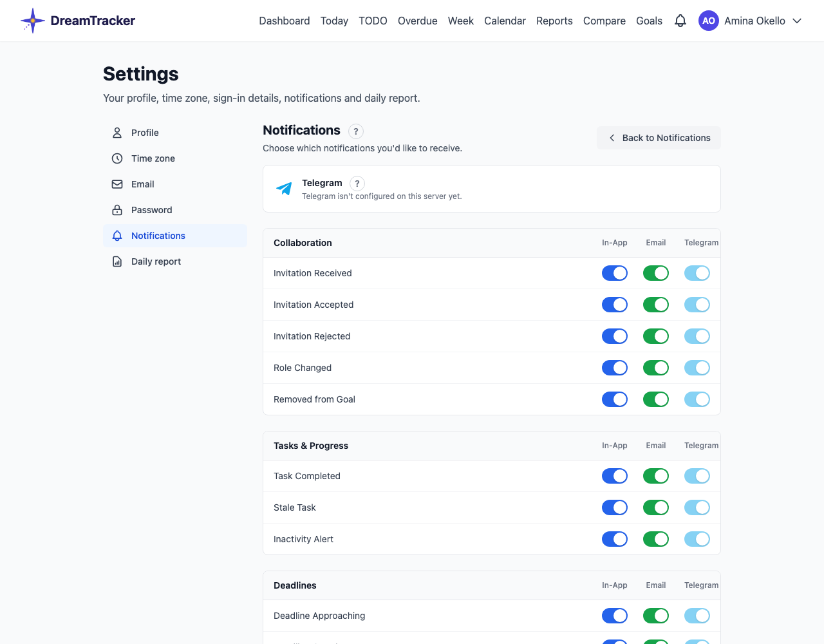Viewport: 824px width, 644px height.
Task: Disable In-App for Role Changed
Action: [615, 368]
